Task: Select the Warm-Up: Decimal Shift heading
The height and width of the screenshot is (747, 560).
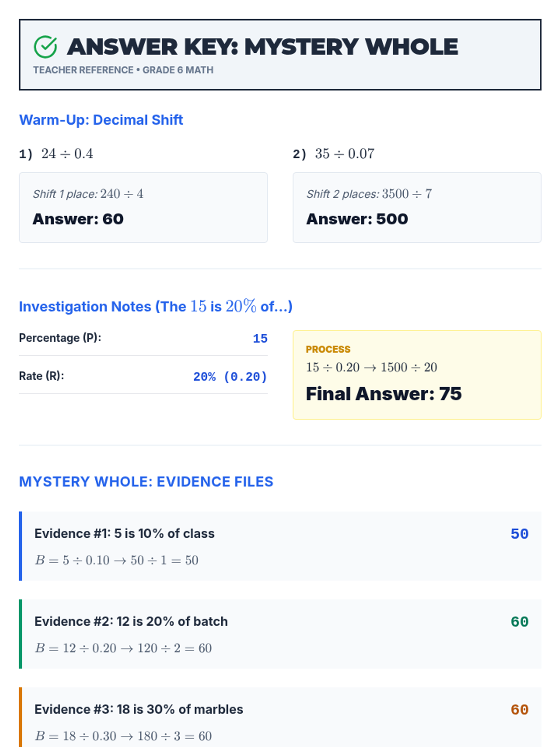Action: point(101,120)
